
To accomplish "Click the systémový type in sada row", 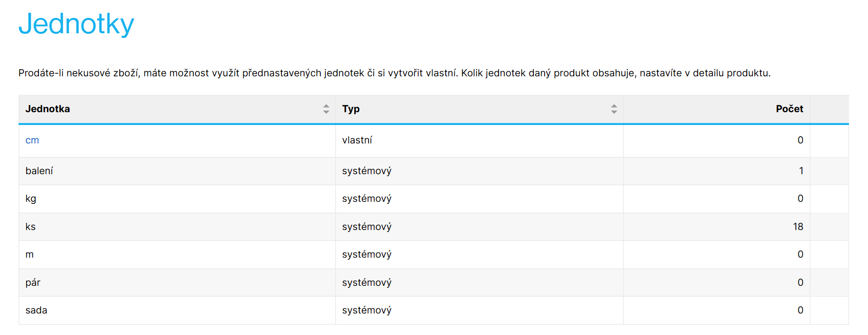I will 367,310.
